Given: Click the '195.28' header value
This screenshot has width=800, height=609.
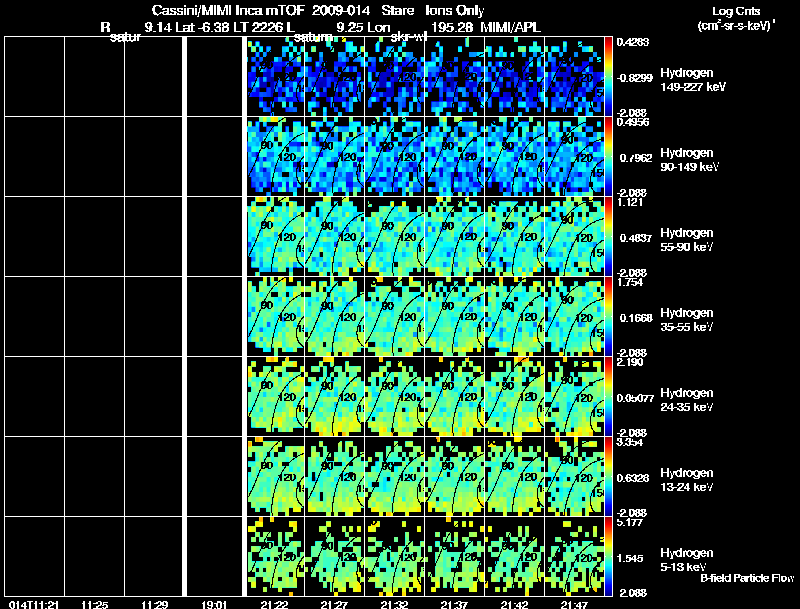Looking at the screenshot, I should coord(453,27).
